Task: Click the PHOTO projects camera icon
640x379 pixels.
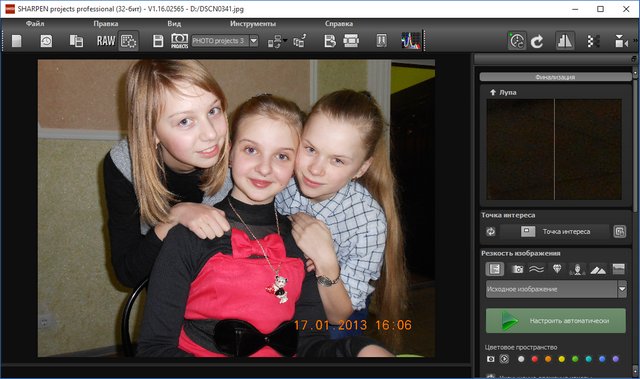Action: [x=179, y=41]
